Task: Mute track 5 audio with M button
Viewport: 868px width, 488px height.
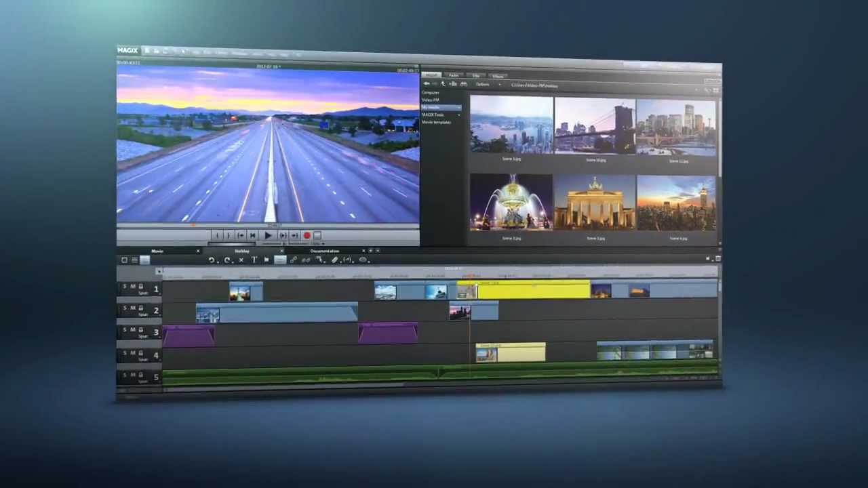Action: pos(133,374)
